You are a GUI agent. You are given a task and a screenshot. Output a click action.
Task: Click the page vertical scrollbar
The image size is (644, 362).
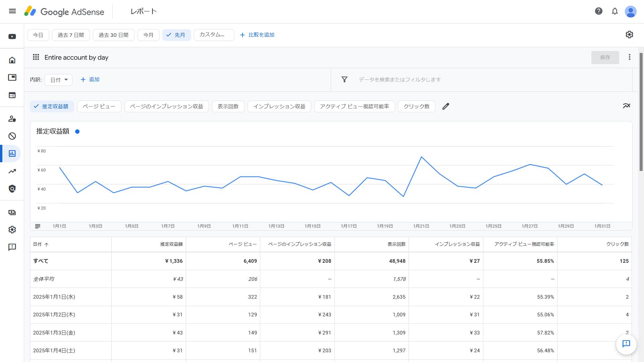click(641, 112)
